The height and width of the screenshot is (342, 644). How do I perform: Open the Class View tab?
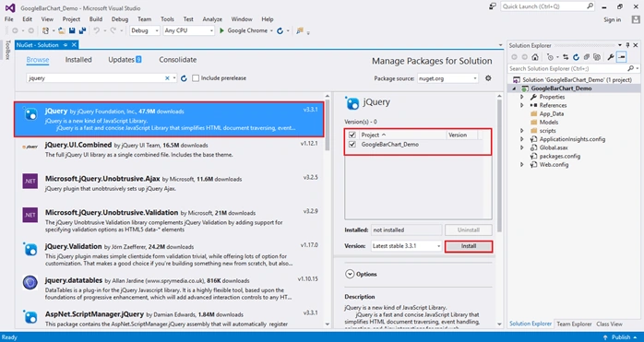(x=610, y=324)
